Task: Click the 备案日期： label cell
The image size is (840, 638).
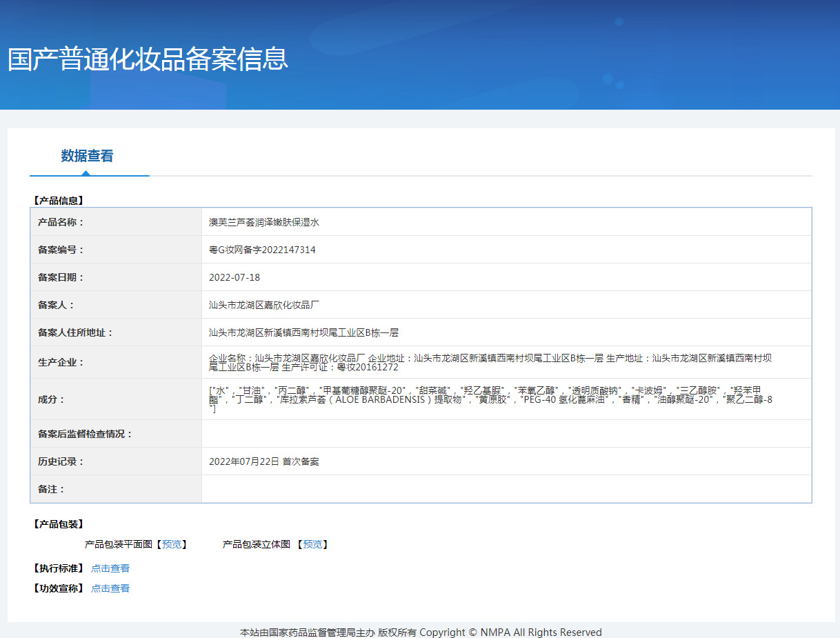Action: coord(116,277)
